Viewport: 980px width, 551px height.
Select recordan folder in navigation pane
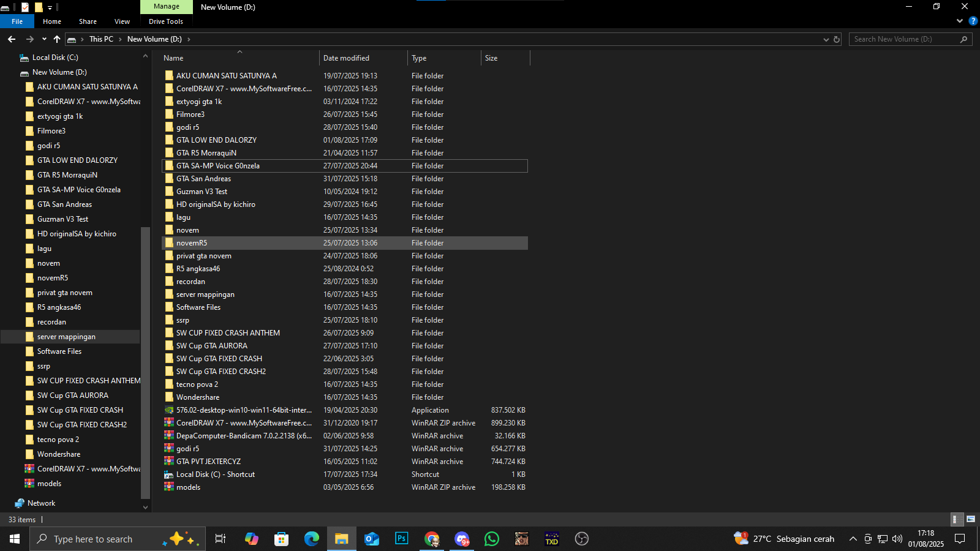[51, 322]
